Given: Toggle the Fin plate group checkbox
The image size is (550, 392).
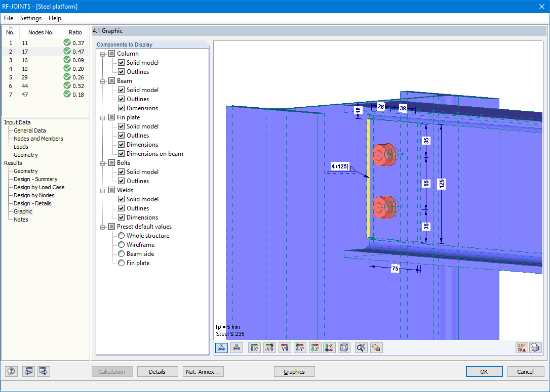Looking at the screenshot, I should point(112,117).
